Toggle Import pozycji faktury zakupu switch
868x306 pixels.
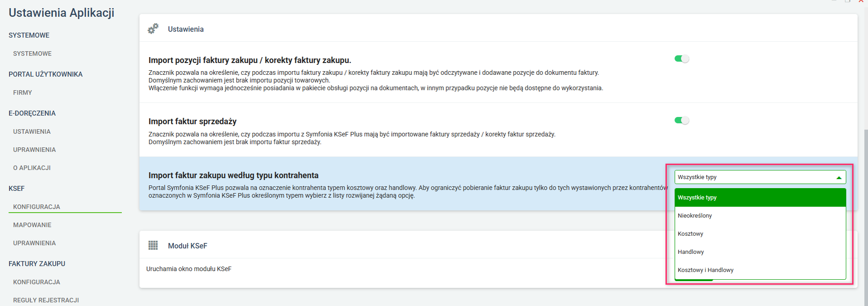tap(681, 59)
